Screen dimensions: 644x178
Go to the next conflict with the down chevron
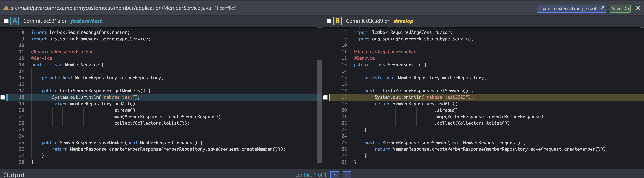coord(346,175)
